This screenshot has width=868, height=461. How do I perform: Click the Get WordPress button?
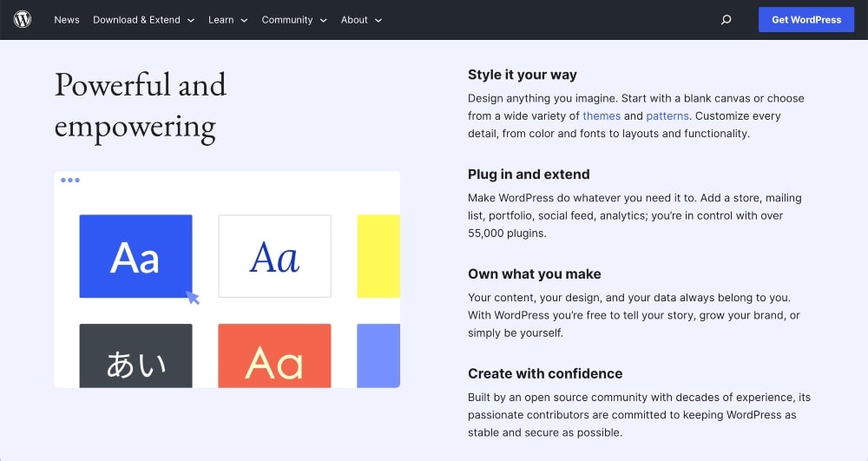(x=806, y=20)
